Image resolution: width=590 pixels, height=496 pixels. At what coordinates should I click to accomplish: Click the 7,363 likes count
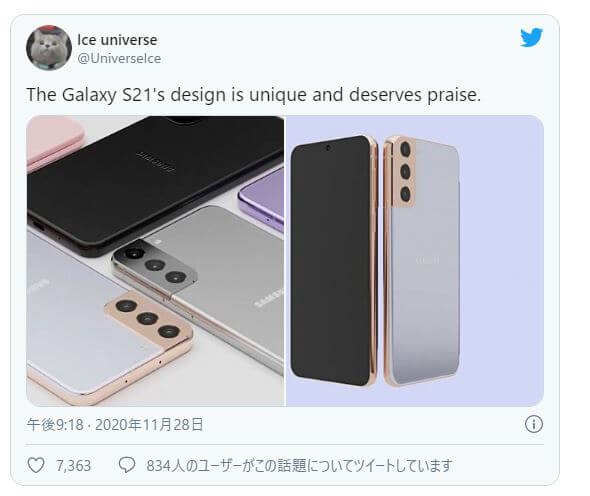pos(73,466)
